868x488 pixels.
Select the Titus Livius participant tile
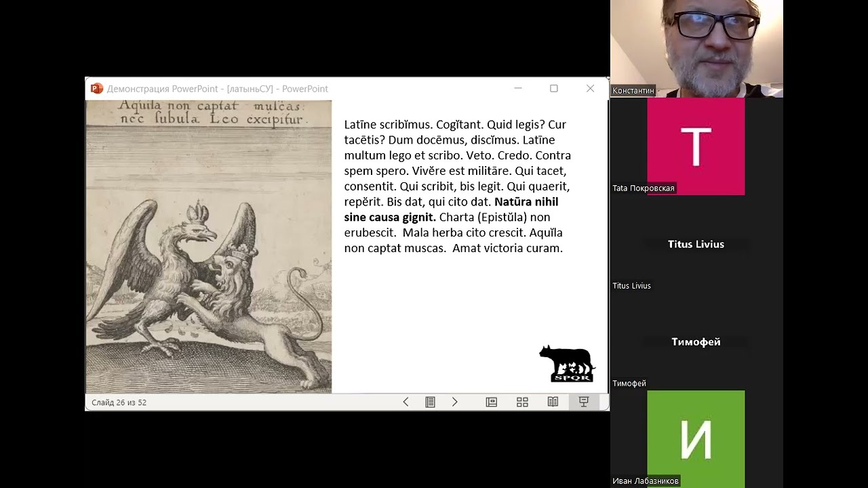[x=696, y=244]
